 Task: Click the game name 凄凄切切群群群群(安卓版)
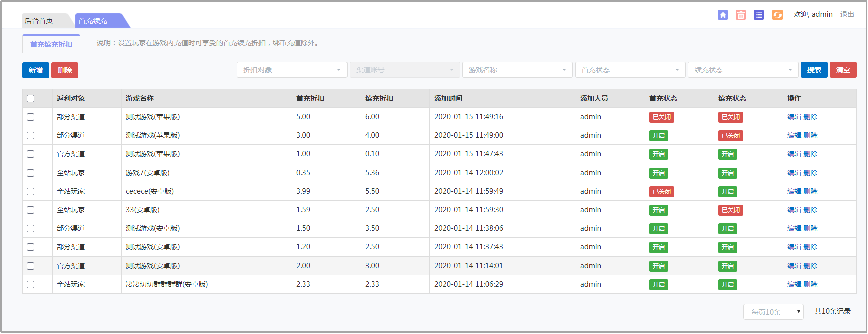(167, 284)
